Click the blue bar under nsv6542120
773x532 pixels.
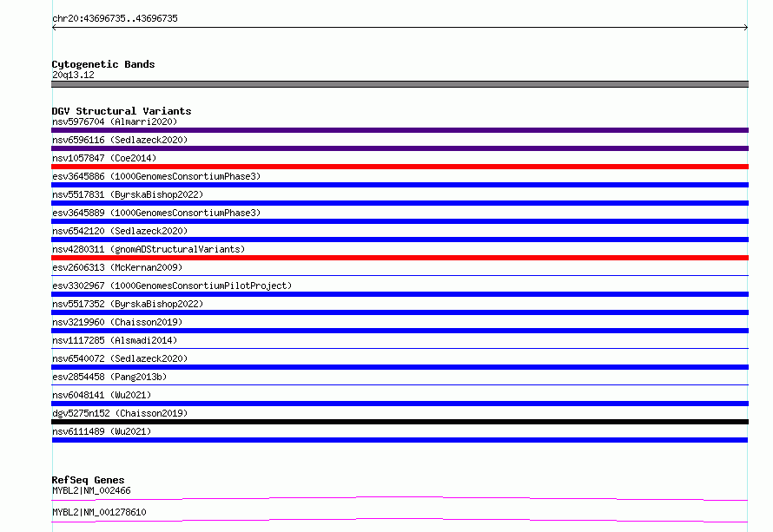[x=400, y=240]
